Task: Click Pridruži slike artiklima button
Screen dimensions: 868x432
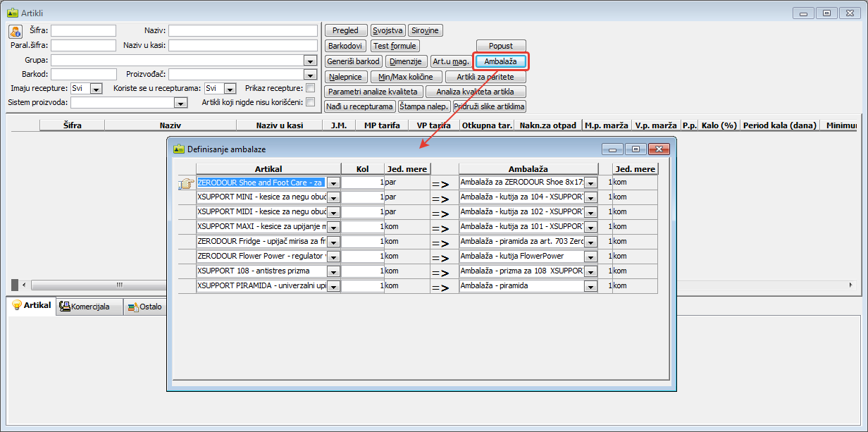Action: (490, 106)
